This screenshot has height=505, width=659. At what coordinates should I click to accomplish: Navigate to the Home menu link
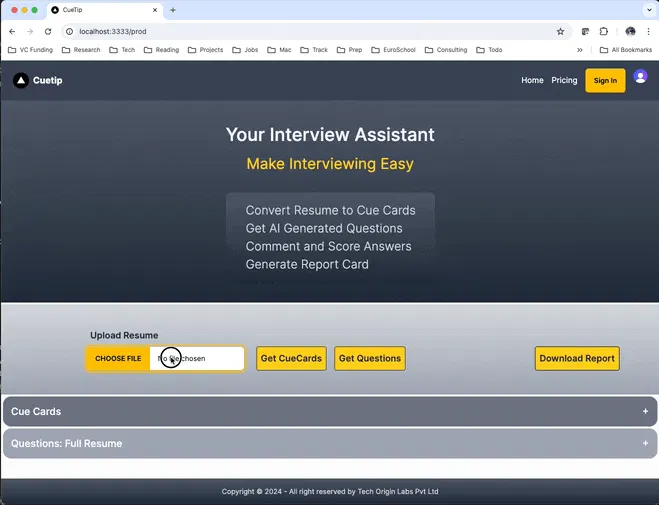[x=532, y=80]
